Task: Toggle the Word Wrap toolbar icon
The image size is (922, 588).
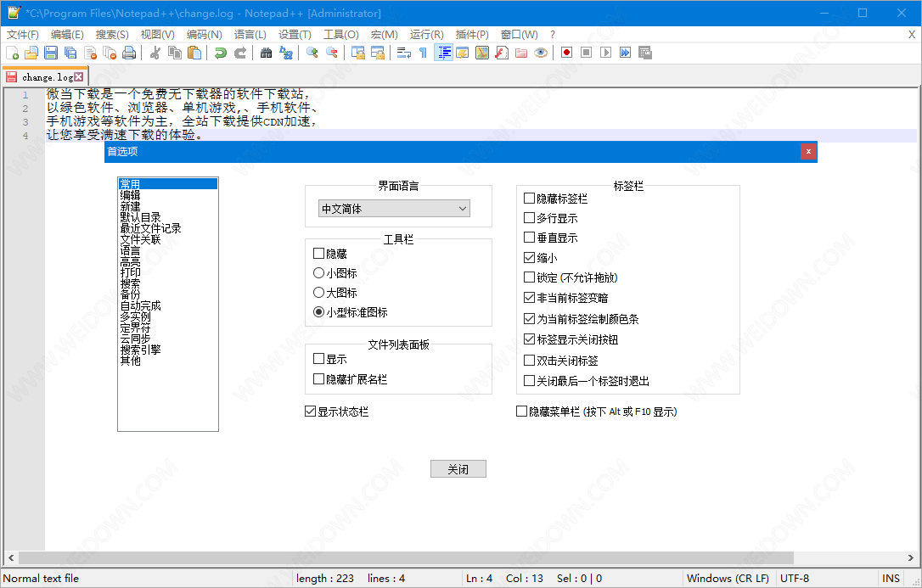Action: (404, 53)
